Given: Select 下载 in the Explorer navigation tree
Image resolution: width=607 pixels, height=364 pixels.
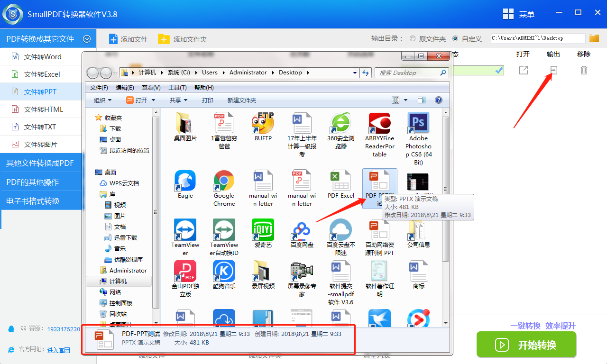Looking at the screenshot, I should [110, 128].
